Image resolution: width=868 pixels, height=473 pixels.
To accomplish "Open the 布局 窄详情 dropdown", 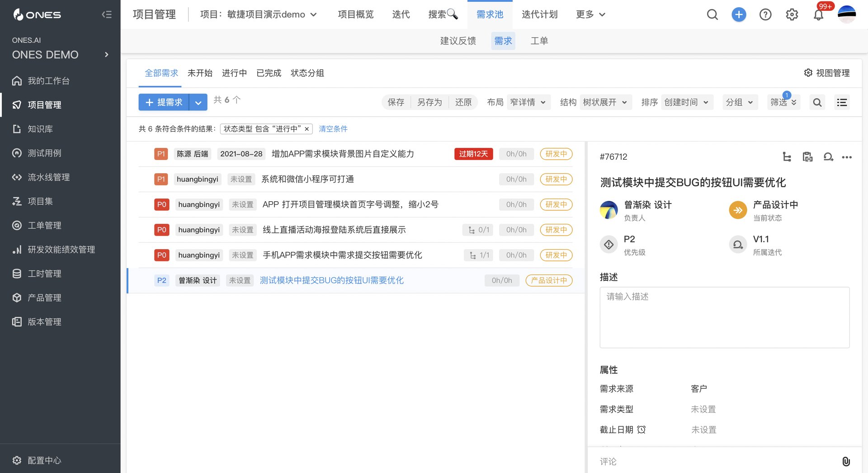I will tap(528, 102).
